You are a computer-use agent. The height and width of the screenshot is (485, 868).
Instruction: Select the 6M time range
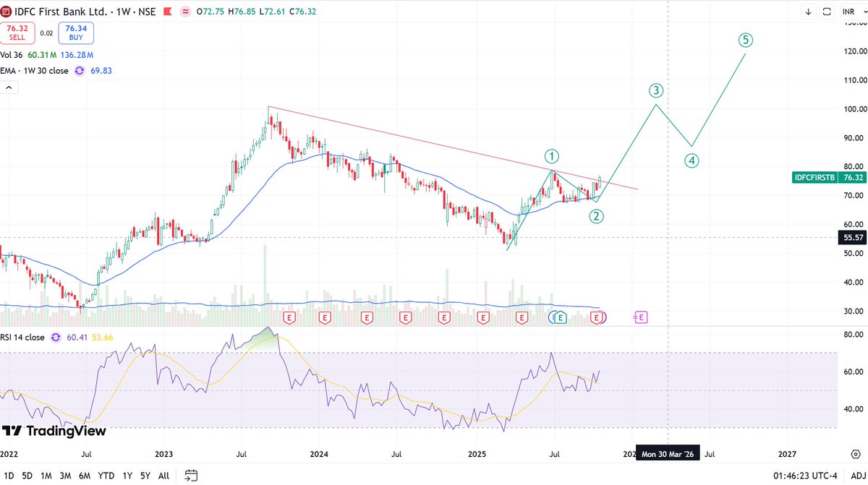click(85, 476)
